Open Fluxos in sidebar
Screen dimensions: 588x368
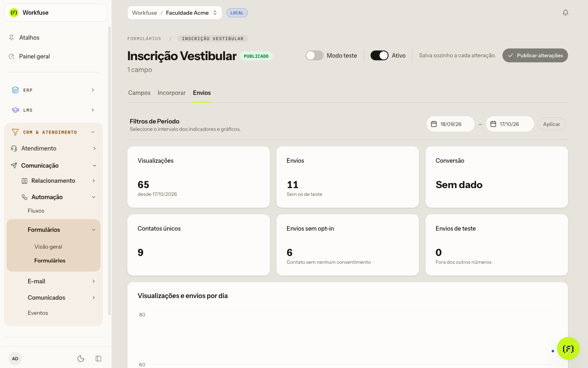pyautogui.click(x=36, y=211)
